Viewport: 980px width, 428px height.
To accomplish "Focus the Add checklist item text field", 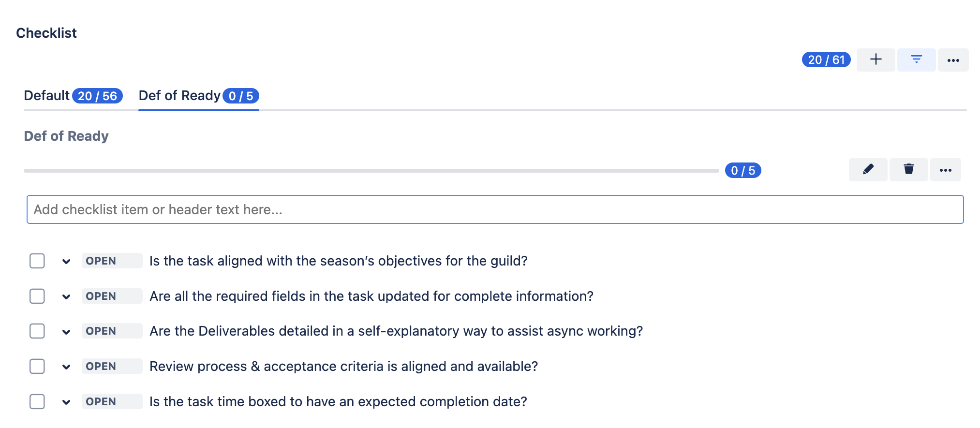I will pos(494,209).
